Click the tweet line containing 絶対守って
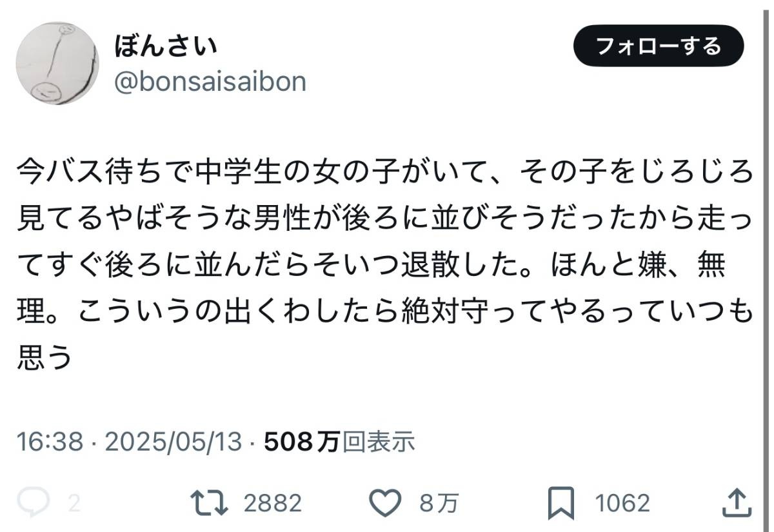The height and width of the screenshot is (532, 774). (384, 312)
